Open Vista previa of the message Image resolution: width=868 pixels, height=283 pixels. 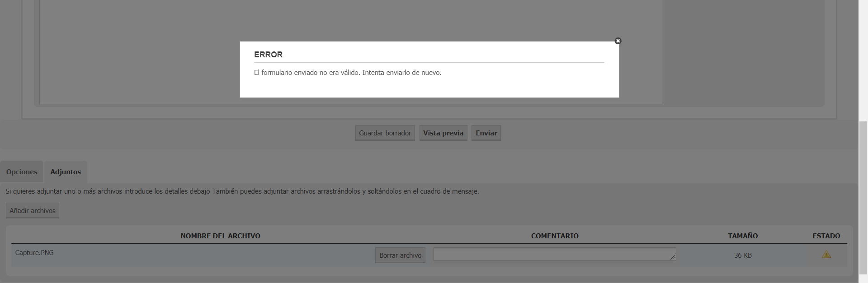(x=443, y=133)
